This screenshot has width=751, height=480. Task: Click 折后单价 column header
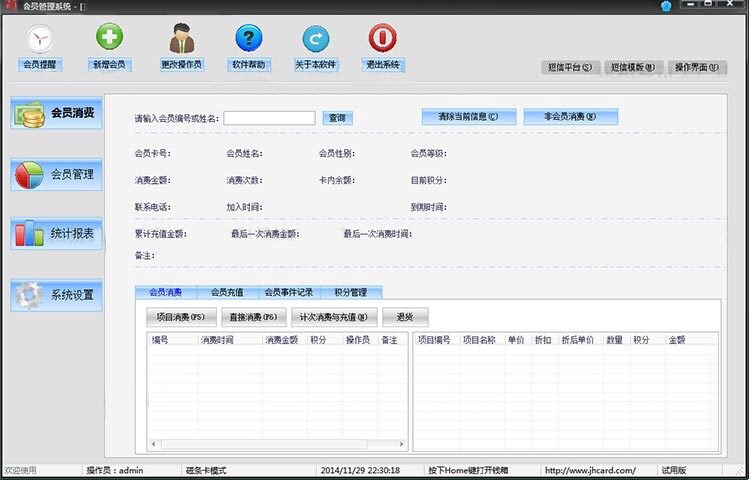click(580, 340)
